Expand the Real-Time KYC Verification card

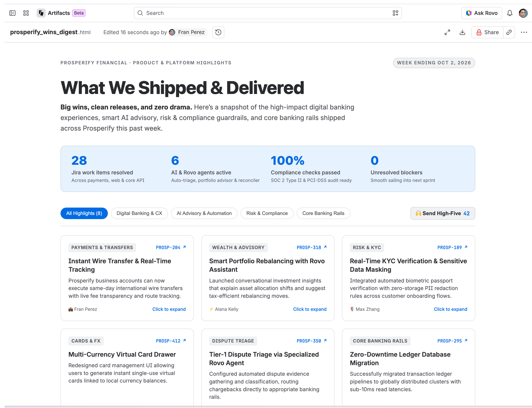[x=450, y=309]
